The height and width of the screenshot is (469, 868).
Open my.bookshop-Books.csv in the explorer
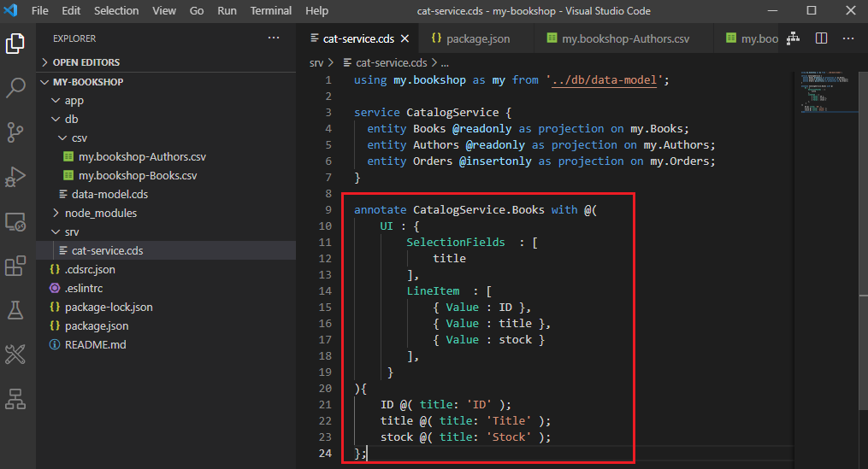coord(138,175)
